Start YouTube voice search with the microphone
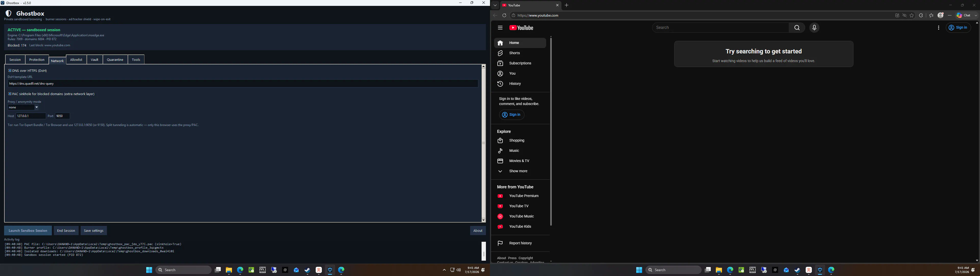980x276 pixels. pos(814,27)
